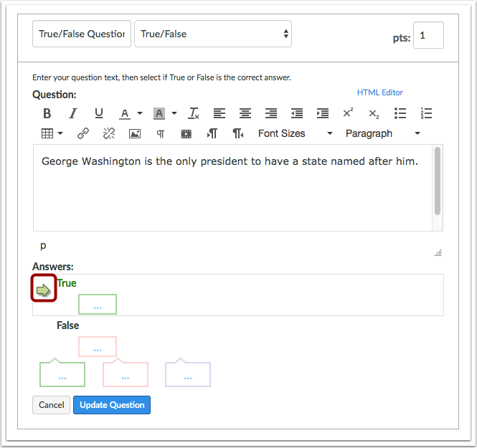The height and width of the screenshot is (448, 477).
Task: Open the blue general comments box
Action: pyautogui.click(x=188, y=374)
